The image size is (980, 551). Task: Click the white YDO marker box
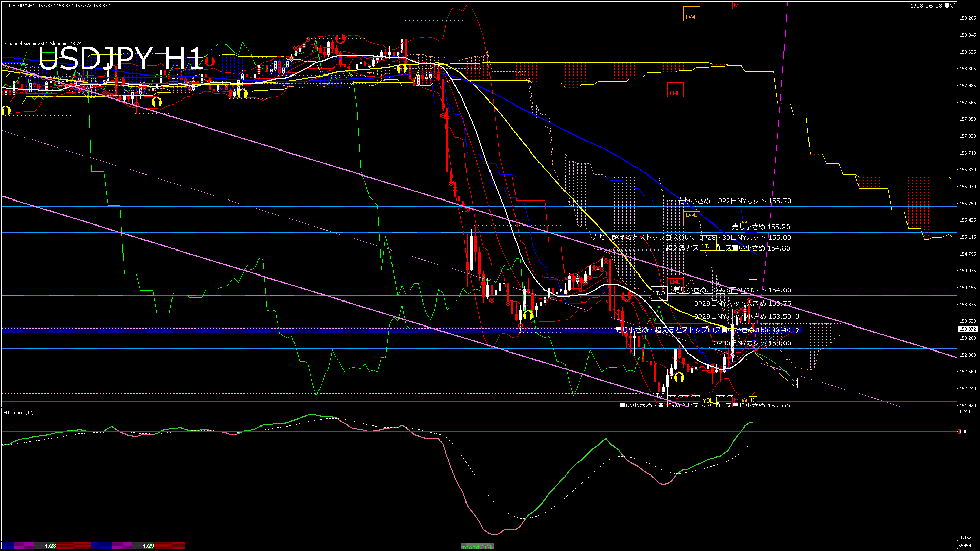659,293
